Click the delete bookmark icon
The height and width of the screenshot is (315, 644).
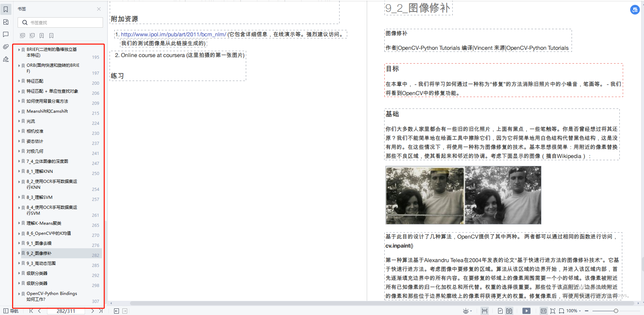51,36
